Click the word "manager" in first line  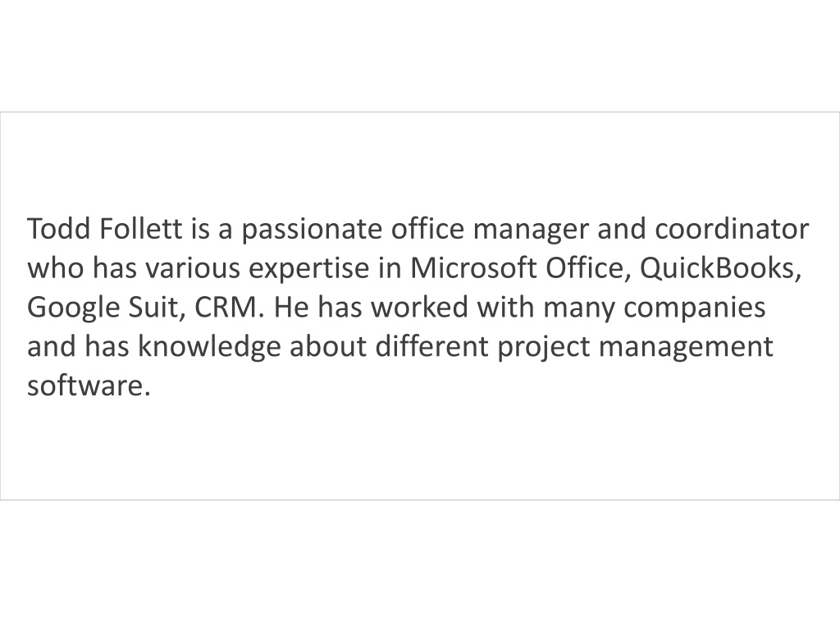[531, 231]
